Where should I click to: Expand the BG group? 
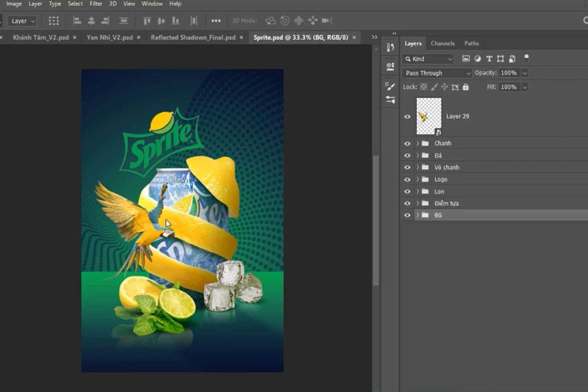(417, 216)
